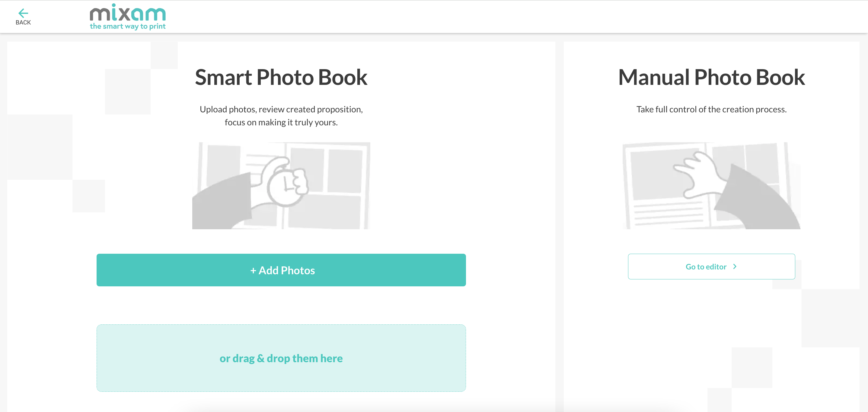Select the Smart Photo Book illustration
Image resolution: width=868 pixels, height=412 pixels.
pyautogui.click(x=282, y=185)
